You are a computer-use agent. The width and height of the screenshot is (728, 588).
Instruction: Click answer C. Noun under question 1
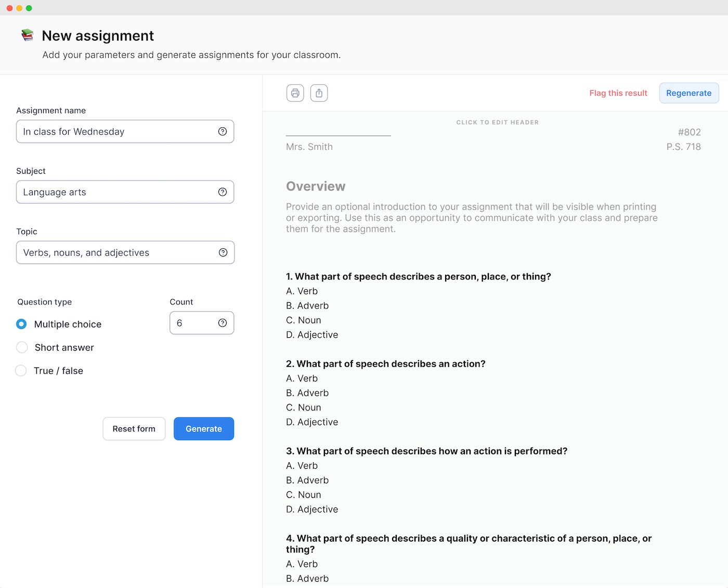point(304,320)
